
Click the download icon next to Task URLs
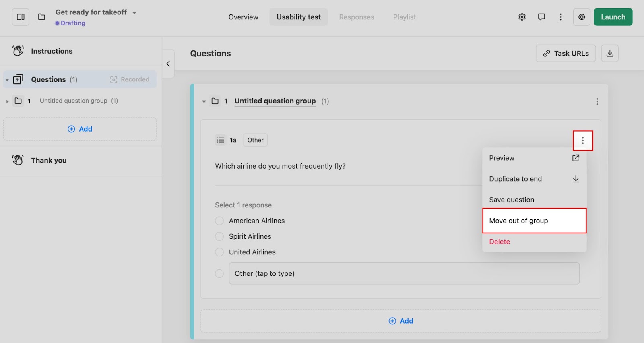tap(610, 53)
